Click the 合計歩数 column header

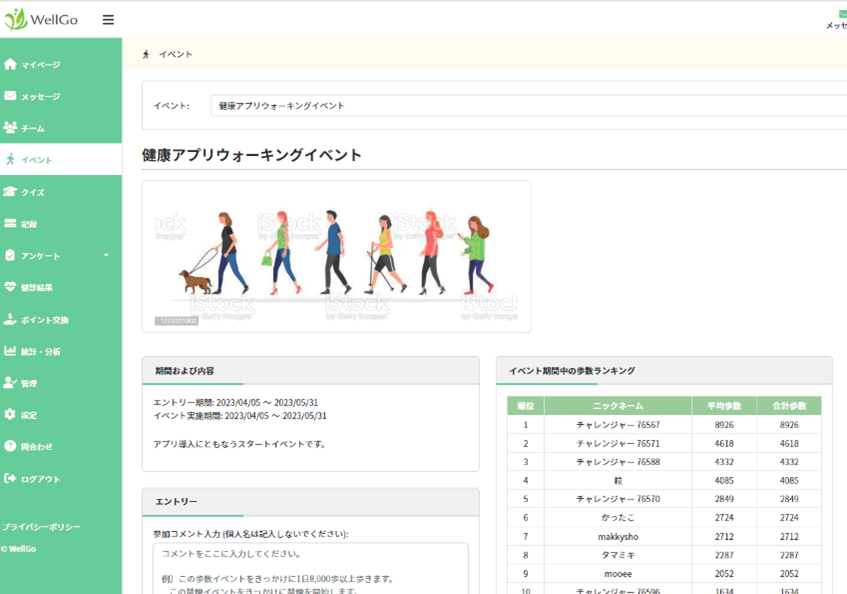789,406
